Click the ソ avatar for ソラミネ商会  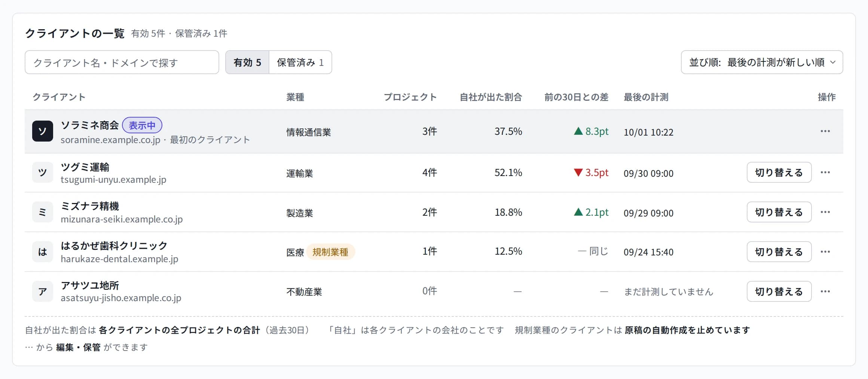[43, 131]
